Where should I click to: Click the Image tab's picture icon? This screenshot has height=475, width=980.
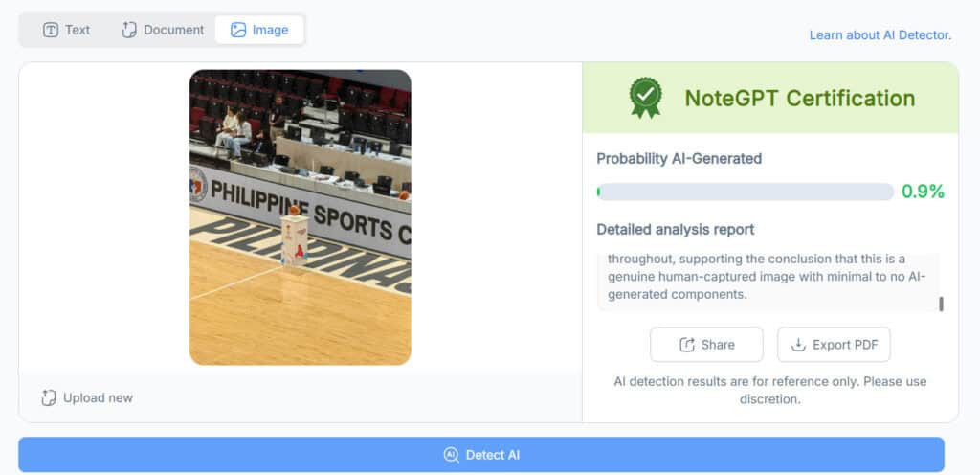coord(238,30)
